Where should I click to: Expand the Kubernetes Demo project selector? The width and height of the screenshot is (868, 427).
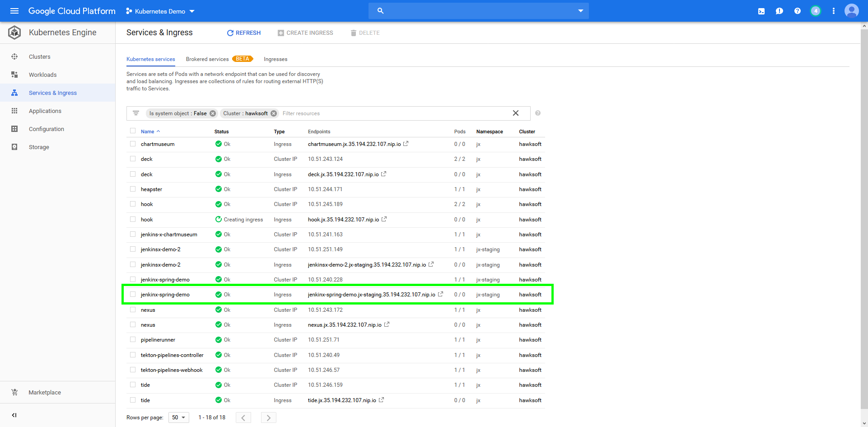click(160, 11)
